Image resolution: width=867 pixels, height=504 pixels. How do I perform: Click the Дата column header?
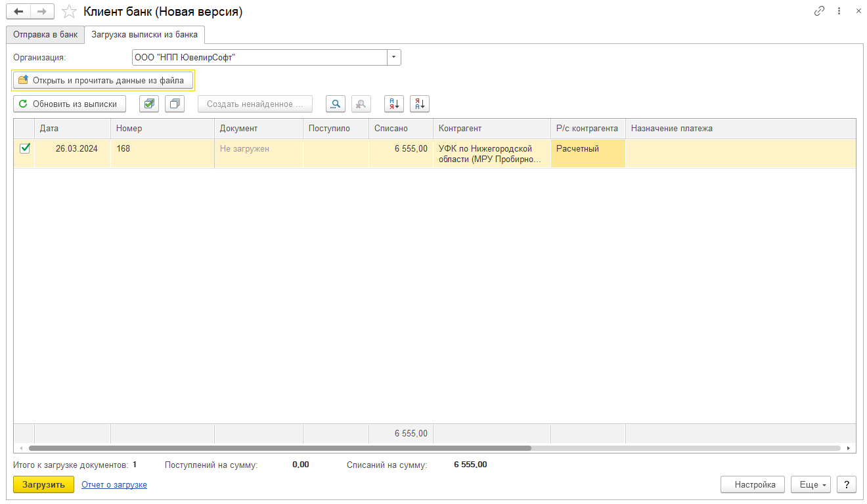click(72, 129)
